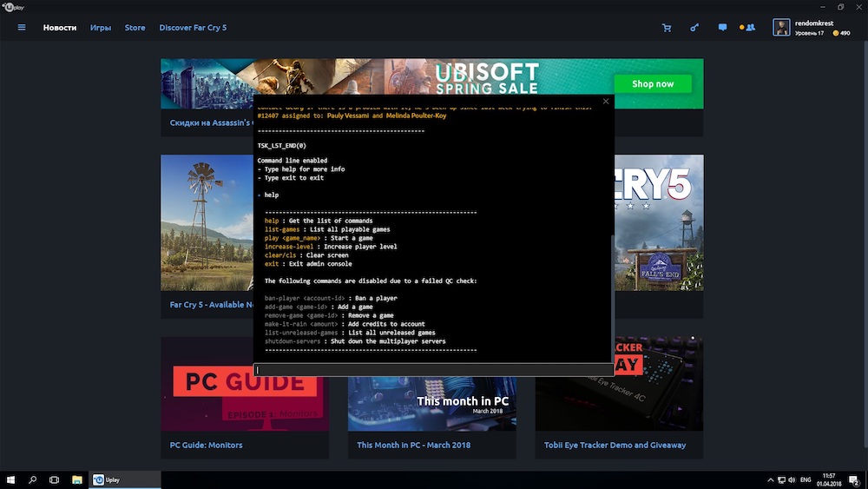Open Tobii Eye Tracker Demo and Giveaway
Screen dimensions: 868x489
click(x=615, y=445)
